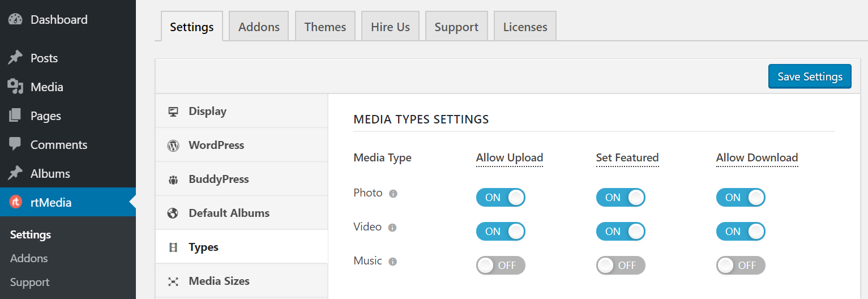Click the rtMedia menu item

68,202
